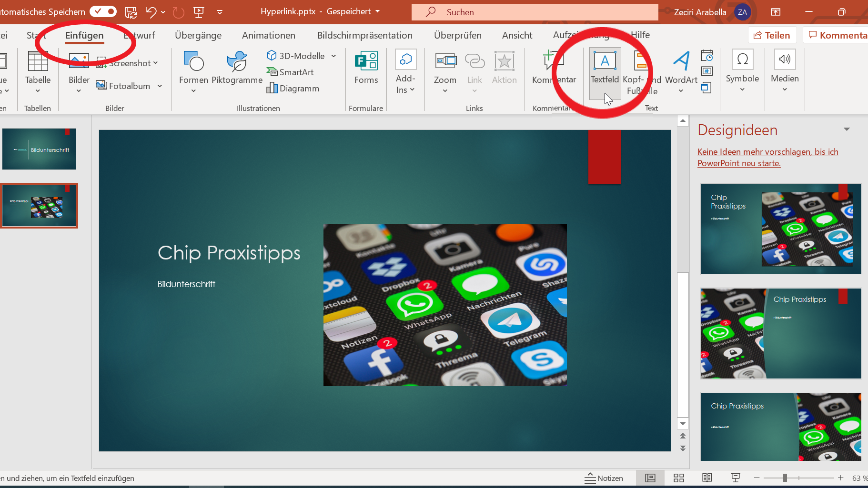The height and width of the screenshot is (488, 868).
Task: Show the Notizen pane
Action: coord(605,478)
